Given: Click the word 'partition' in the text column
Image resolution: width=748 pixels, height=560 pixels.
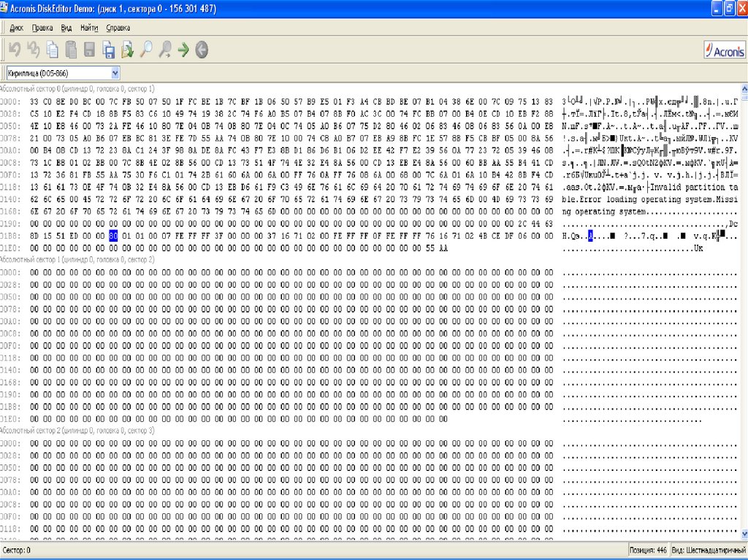Looking at the screenshot, I should (x=705, y=187).
